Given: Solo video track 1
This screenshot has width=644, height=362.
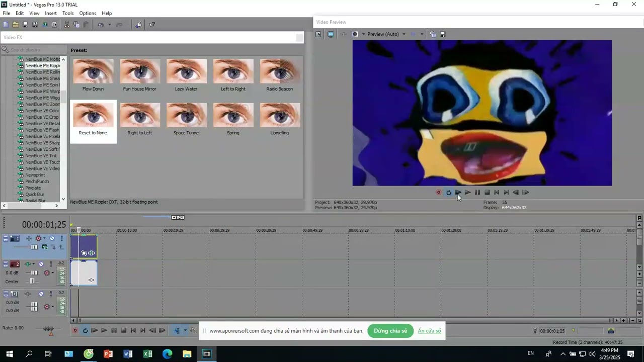Looking at the screenshot, I should pos(62,238).
